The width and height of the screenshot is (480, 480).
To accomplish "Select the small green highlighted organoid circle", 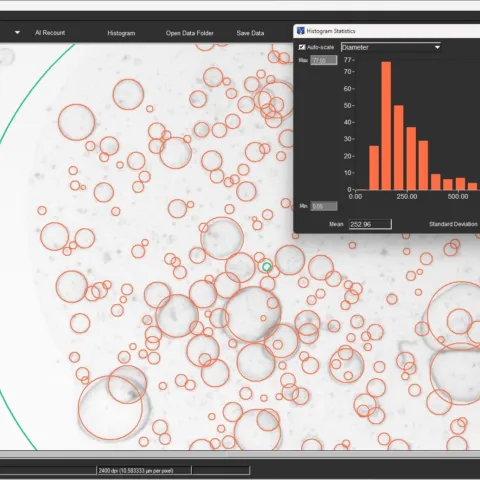I will pyautogui.click(x=267, y=266).
